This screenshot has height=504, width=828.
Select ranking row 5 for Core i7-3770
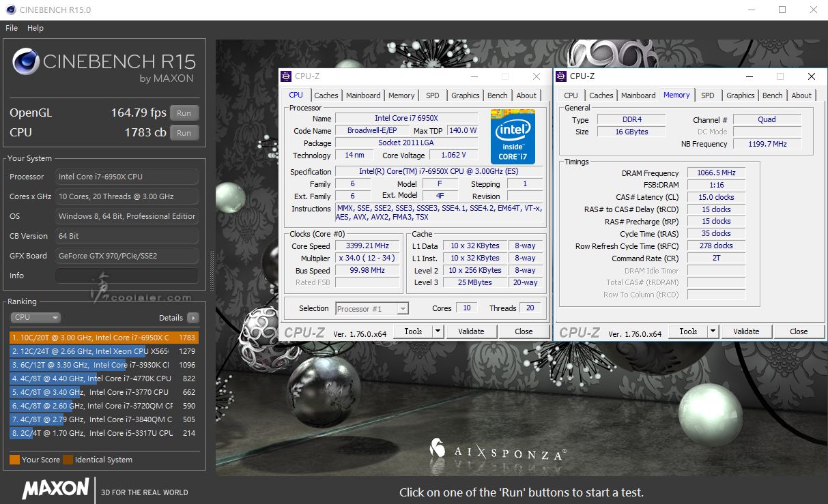point(104,392)
